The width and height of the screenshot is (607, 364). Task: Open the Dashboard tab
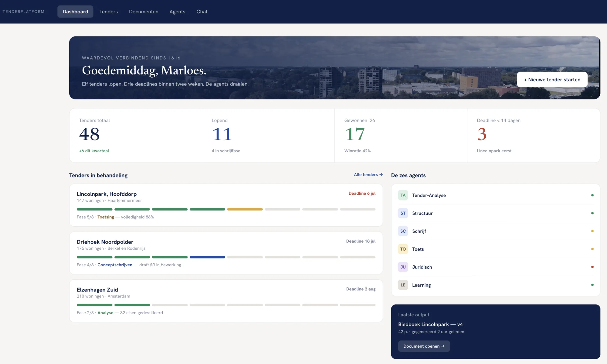click(75, 12)
